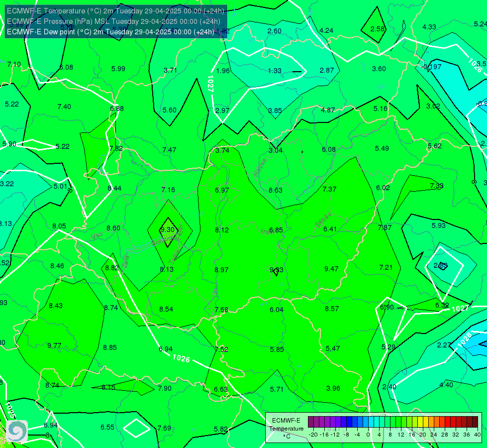Click the temperature value 8.82
Viewport: 487px width, 448px height.
tap(112, 268)
